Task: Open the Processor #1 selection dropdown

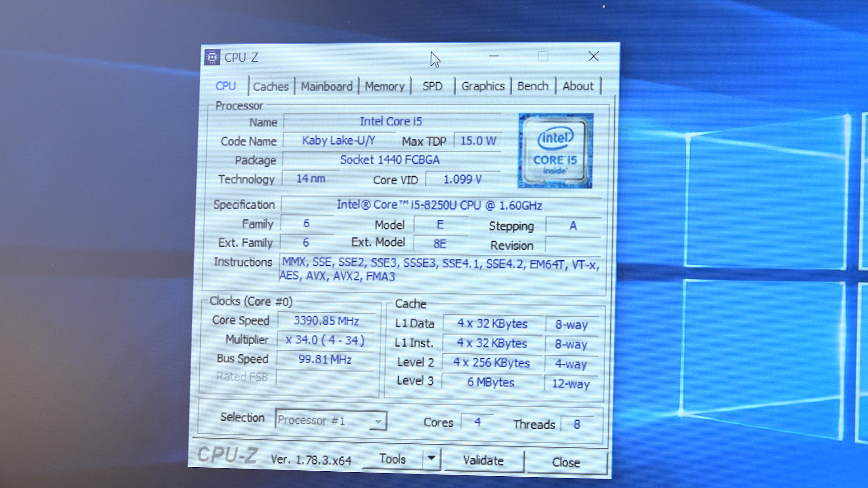Action: (331, 421)
